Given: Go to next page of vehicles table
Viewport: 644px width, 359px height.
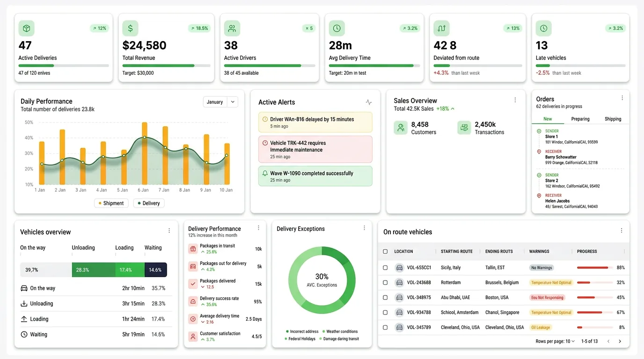Looking at the screenshot, I should [x=620, y=342].
